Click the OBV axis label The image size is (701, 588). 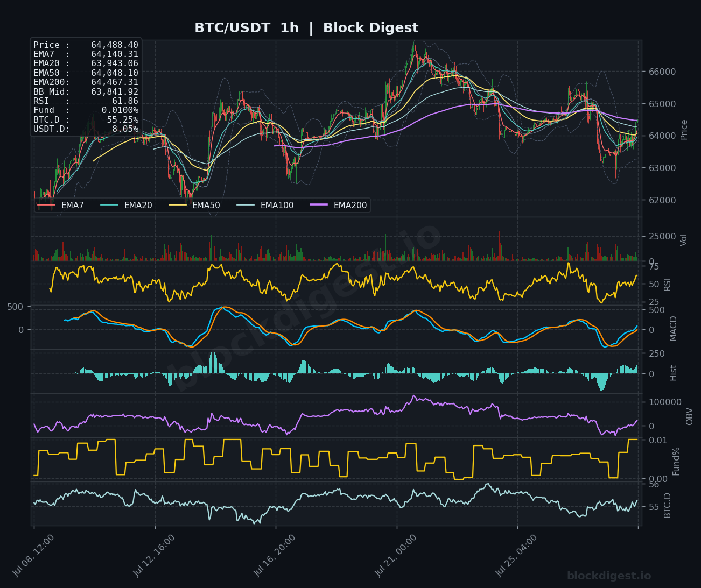pos(690,416)
